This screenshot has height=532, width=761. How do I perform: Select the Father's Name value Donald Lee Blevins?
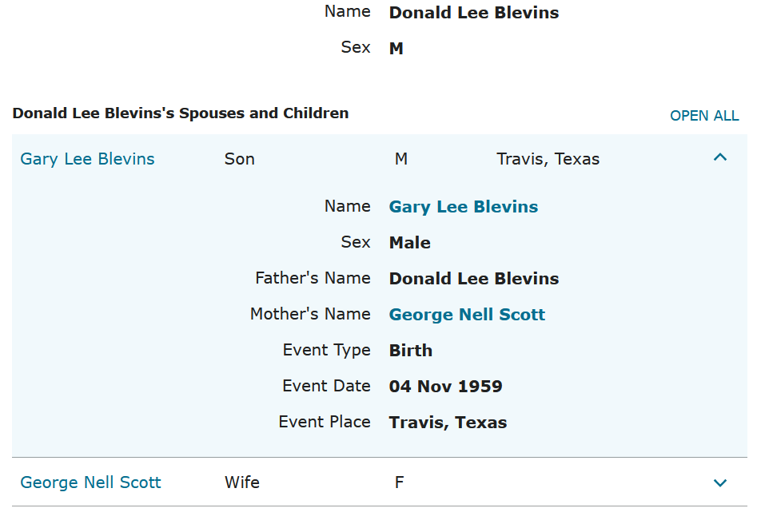click(473, 279)
